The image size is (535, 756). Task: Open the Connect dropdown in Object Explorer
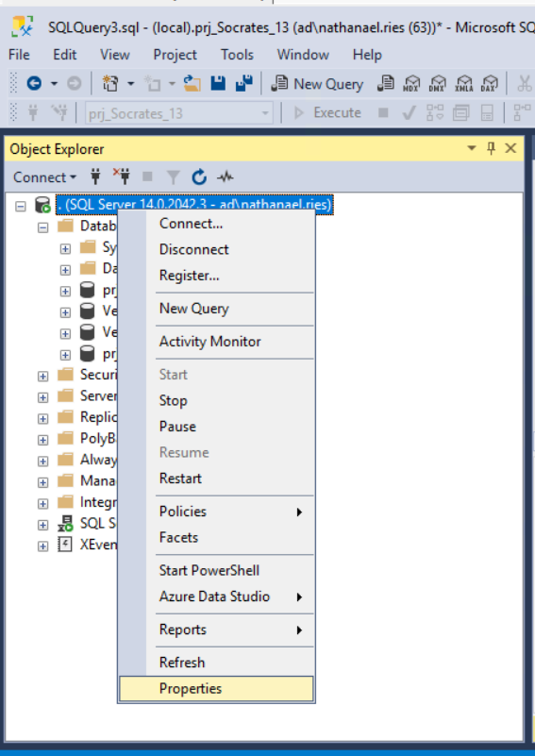tap(44, 177)
